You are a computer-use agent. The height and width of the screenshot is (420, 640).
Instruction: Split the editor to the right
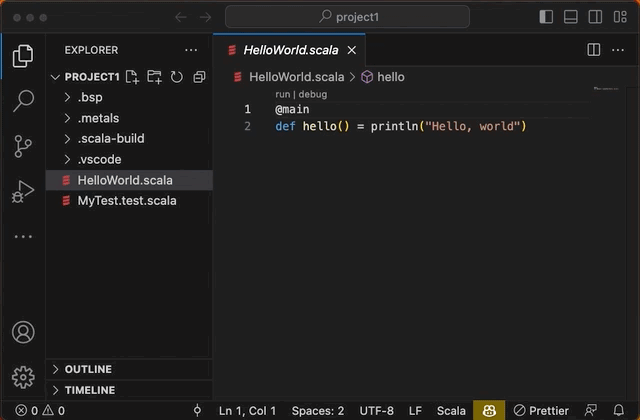593,50
